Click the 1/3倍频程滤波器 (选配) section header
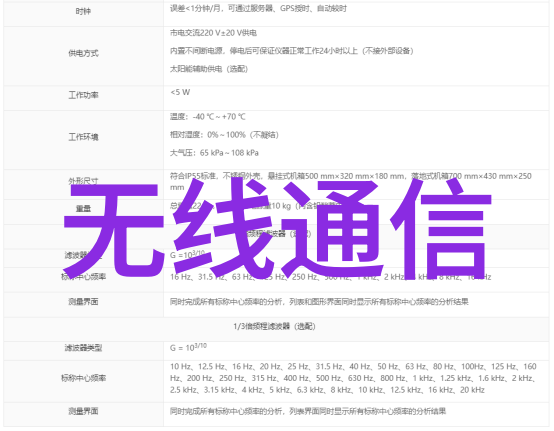 coord(274,326)
